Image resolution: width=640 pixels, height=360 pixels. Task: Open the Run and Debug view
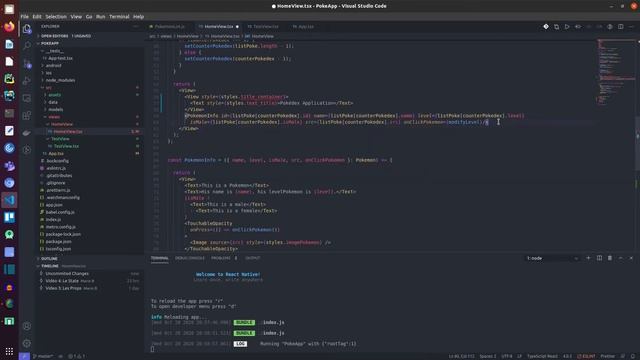point(27,80)
